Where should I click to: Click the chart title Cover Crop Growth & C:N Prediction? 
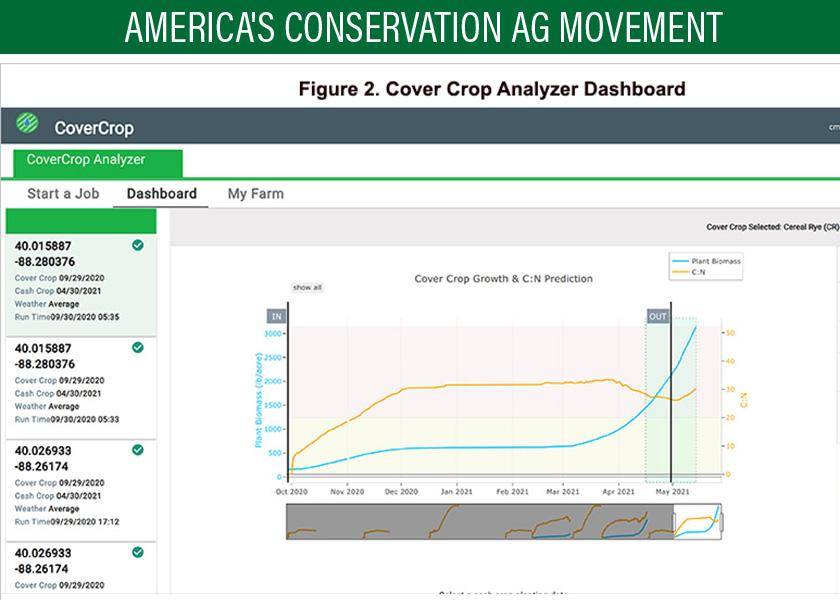[x=504, y=279]
